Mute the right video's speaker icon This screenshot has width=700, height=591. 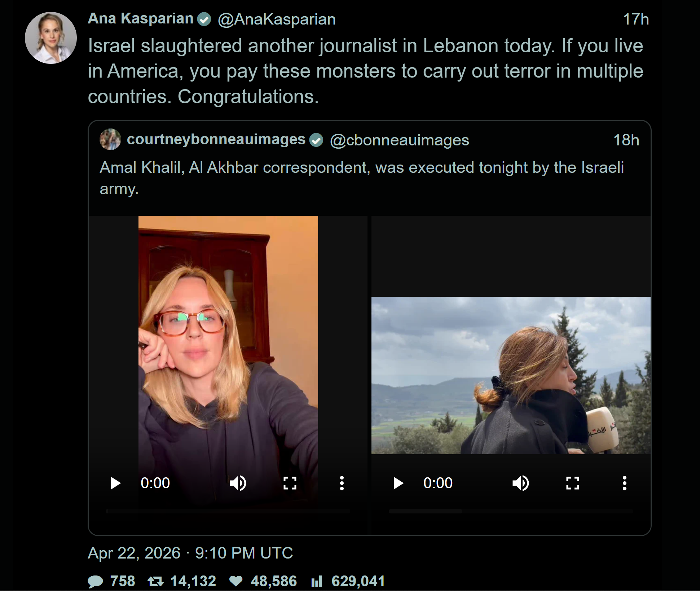click(x=521, y=483)
